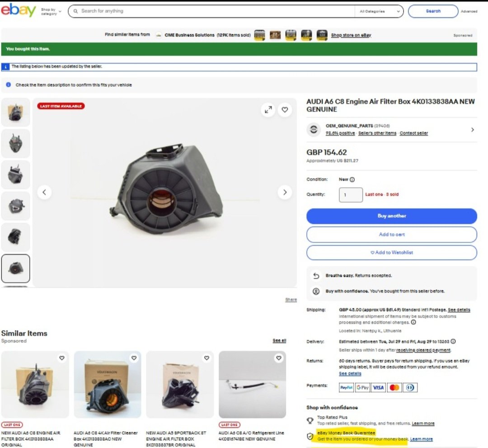Screen dimensions: 488x448
Task: Open shipping See details link
Action: click(459, 310)
